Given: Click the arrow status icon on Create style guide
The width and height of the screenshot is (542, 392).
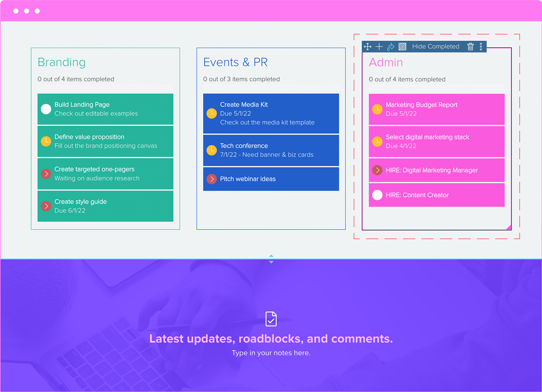Looking at the screenshot, I should [46, 206].
